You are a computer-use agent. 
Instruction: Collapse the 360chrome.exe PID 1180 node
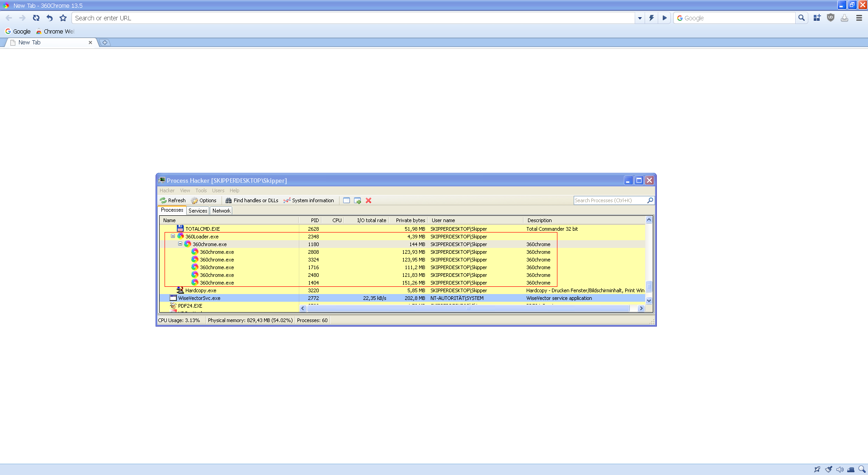[180, 244]
